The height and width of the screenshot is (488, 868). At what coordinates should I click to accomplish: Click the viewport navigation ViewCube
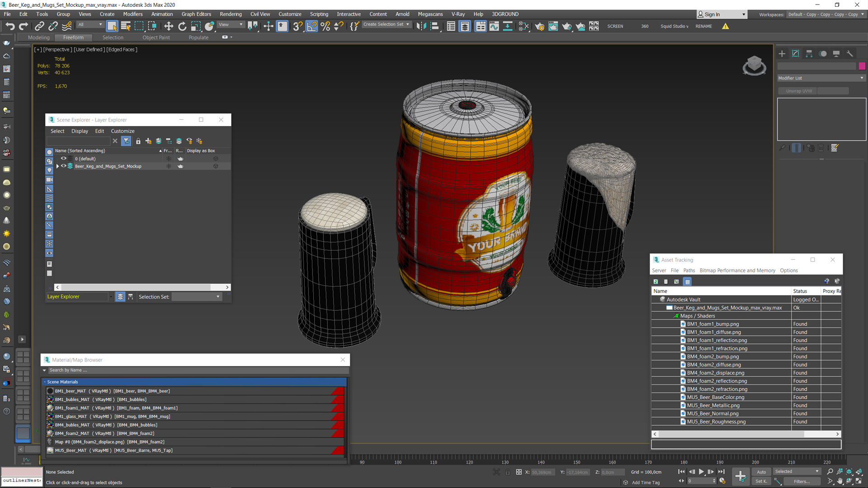click(754, 66)
